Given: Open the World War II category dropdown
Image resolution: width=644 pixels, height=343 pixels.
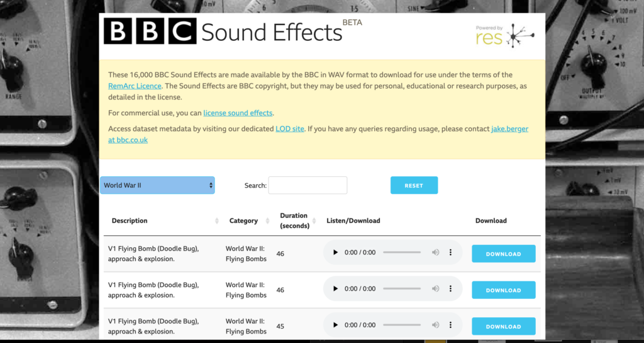Looking at the screenshot, I should coord(157,185).
